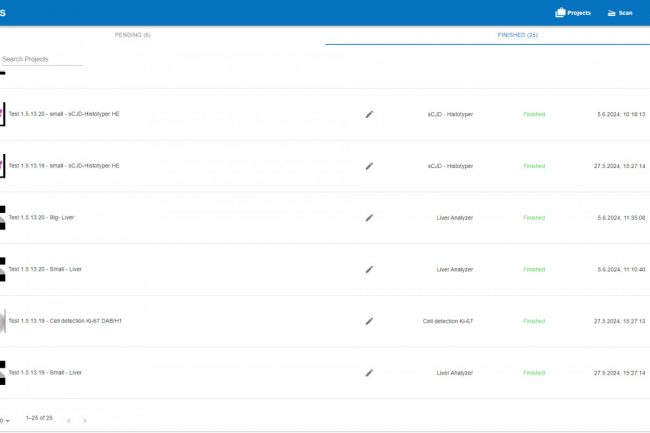Open project Test 1.5.13.20 - Small - Liver
The width and height of the screenshot is (650, 433).
(45, 269)
